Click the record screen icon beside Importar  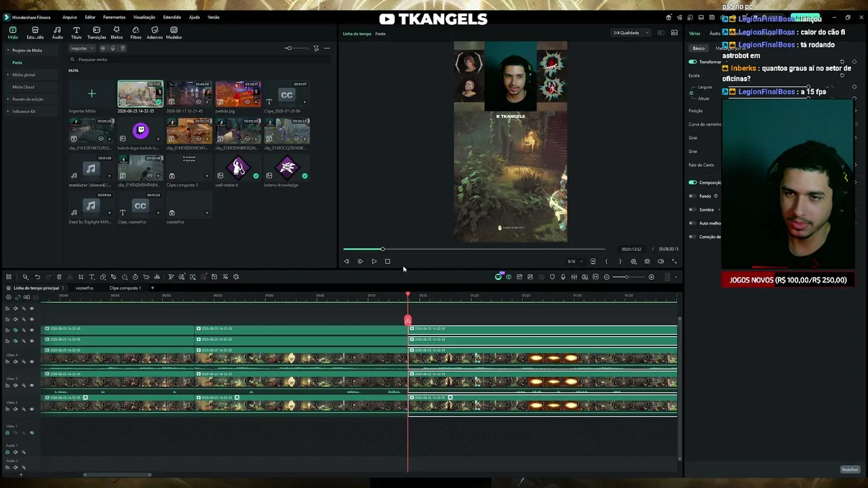pos(103,48)
